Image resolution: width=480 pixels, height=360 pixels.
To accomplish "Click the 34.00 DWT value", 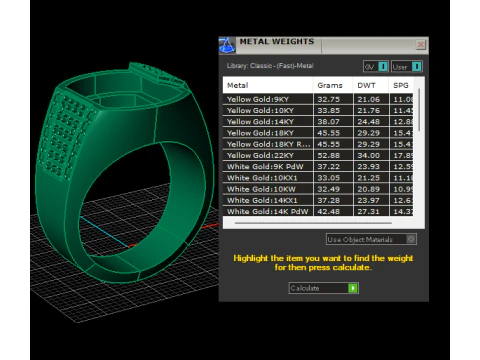I will coord(369,155).
